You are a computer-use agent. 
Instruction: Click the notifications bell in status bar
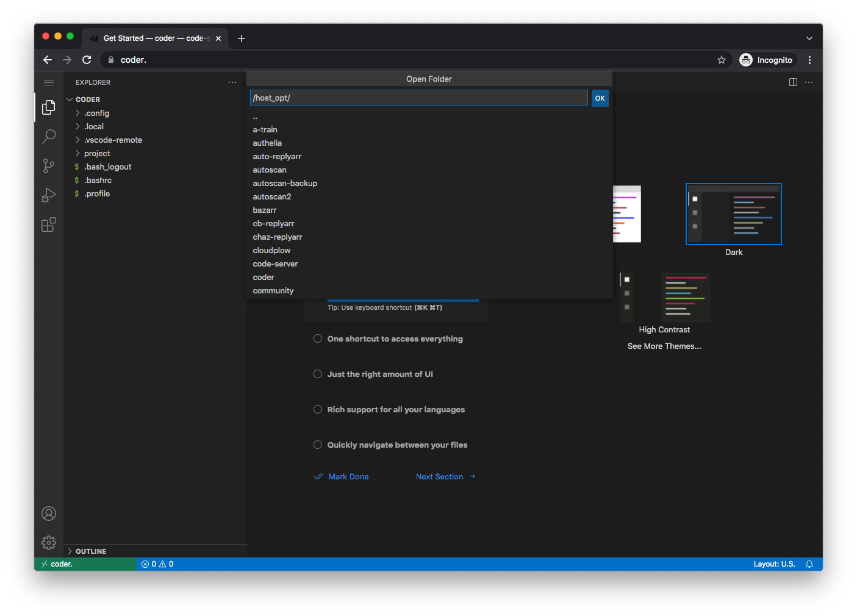point(809,564)
